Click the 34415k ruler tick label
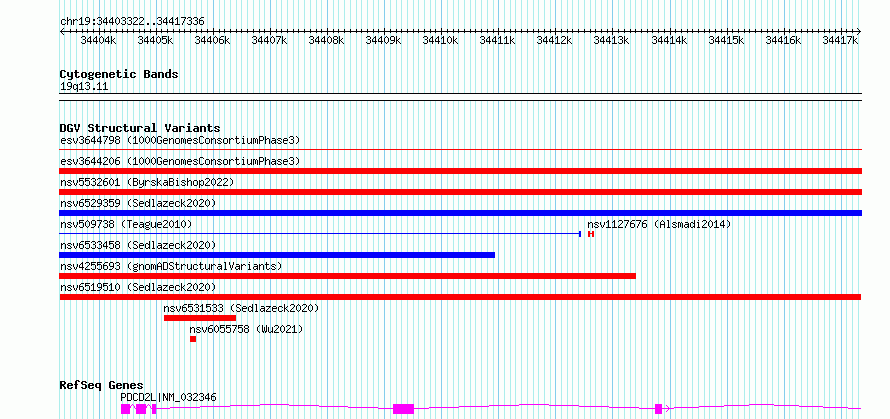The width and height of the screenshot is (890, 419). (726, 40)
